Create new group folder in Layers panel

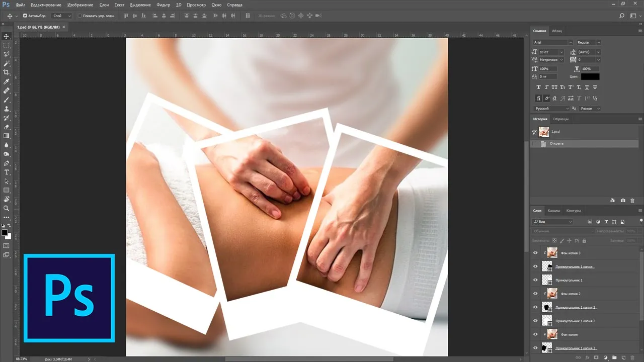click(x=614, y=357)
